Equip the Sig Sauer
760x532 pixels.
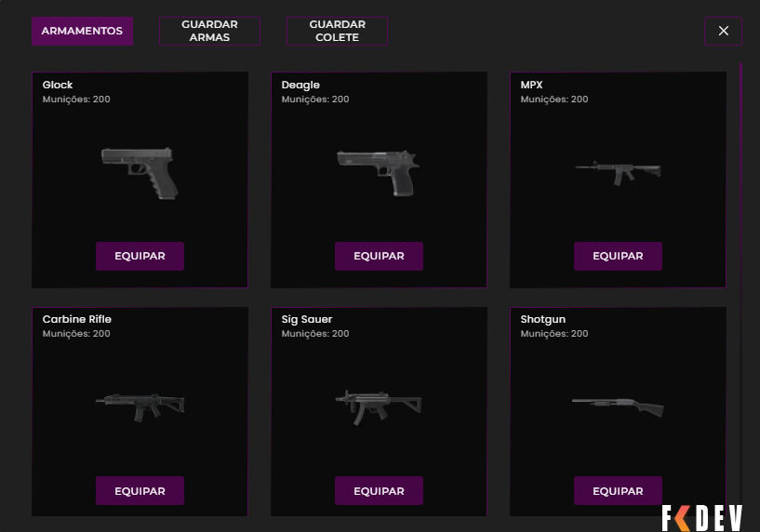click(x=379, y=490)
